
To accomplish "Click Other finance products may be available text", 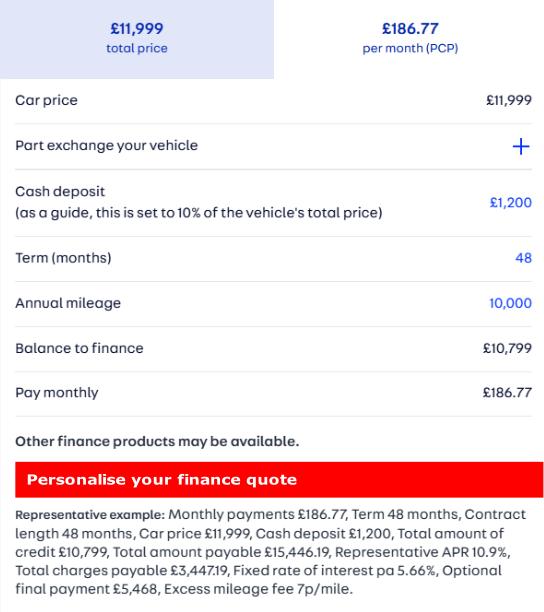I will click(157, 441).
